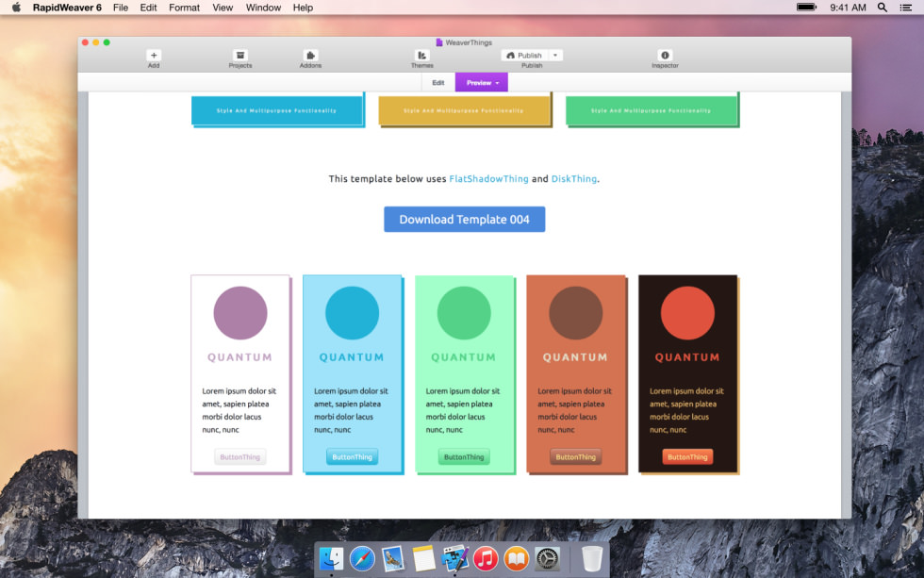Open the Notification Center icon
924x578 pixels.
[x=906, y=8]
